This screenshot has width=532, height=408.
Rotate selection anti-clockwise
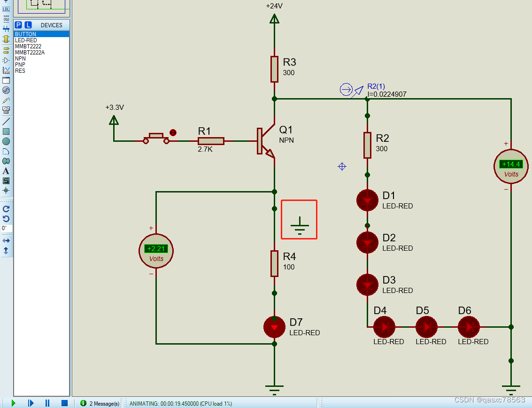point(6,219)
